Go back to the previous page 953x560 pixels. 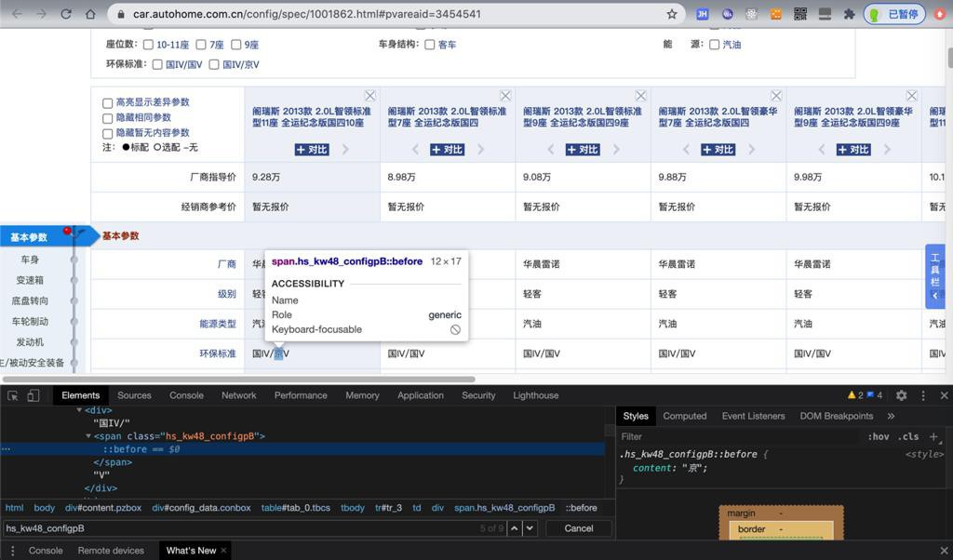tap(17, 14)
